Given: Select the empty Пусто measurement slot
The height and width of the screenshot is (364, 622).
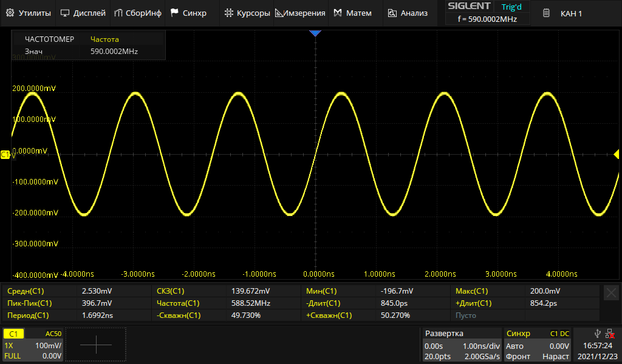Looking at the screenshot, I should pos(488,315).
